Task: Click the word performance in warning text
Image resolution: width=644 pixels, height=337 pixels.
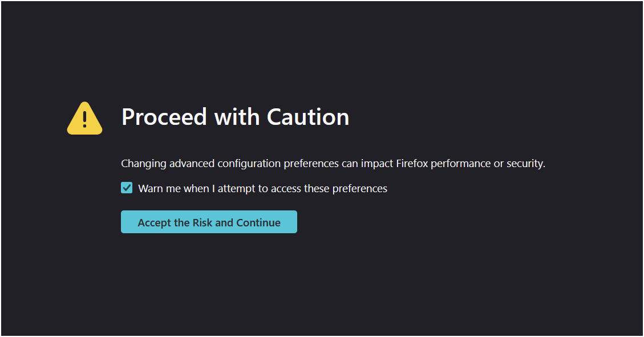Action: (x=460, y=164)
